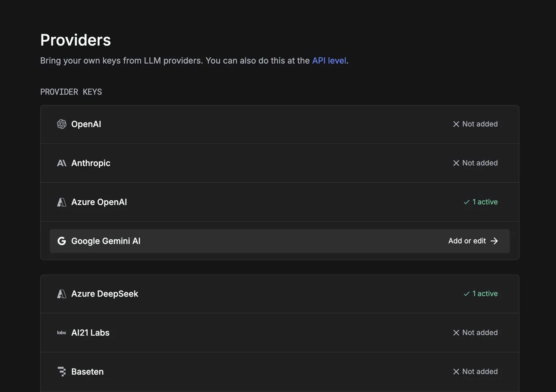Open the API level link
The width and height of the screenshot is (556, 392).
(x=329, y=60)
